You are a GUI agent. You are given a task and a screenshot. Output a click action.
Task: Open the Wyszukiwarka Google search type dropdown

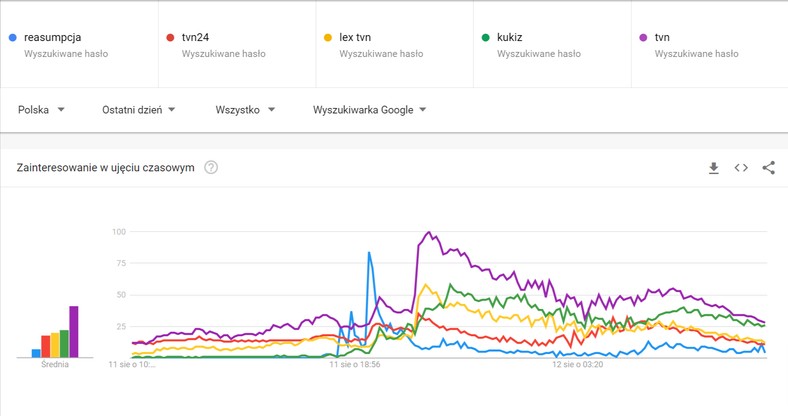369,110
